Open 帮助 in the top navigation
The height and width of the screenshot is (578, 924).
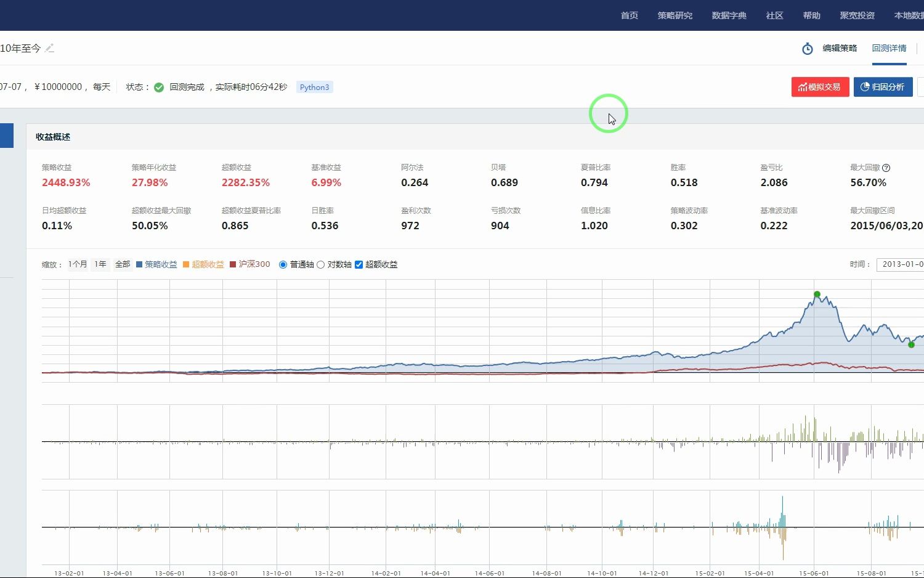point(811,15)
